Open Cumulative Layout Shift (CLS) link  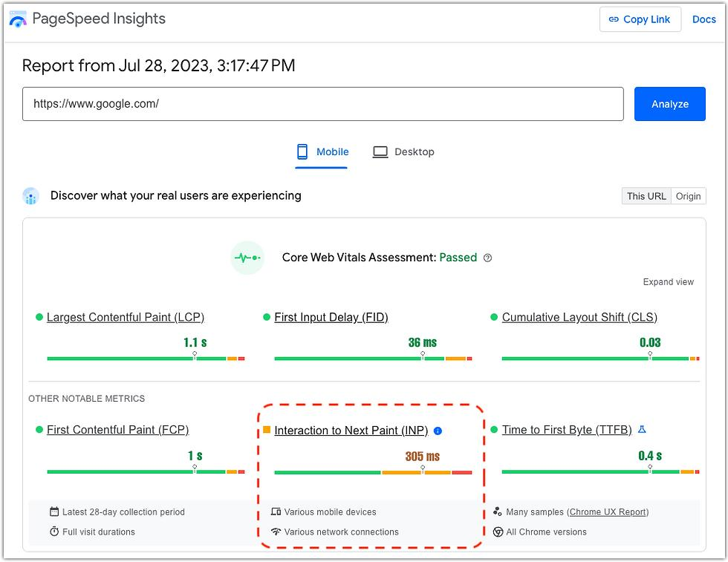pyautogui.click(x=579, y=317)
